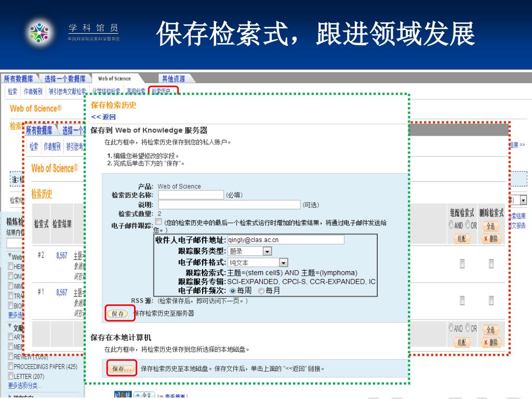The height and width of the screenshot is (399, 532).
Task: Click the << 返回 link
Action: [x=103, y=117]
